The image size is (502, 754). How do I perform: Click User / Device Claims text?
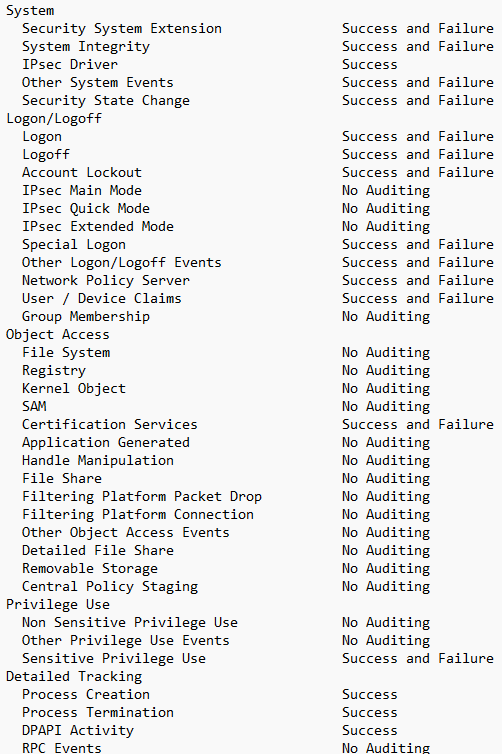tap(101, 299)
